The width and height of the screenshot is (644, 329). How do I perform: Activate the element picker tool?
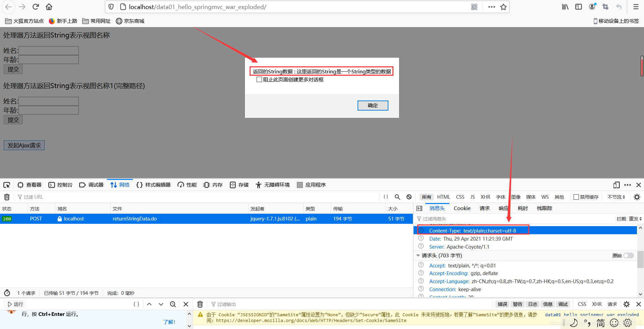tap(7, 185)
